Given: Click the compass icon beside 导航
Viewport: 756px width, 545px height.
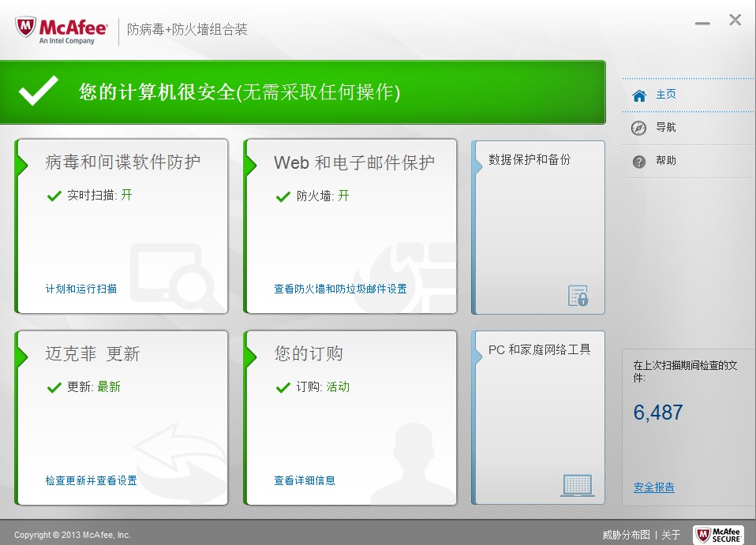Looking at the screenshot, I should (639, 129).
